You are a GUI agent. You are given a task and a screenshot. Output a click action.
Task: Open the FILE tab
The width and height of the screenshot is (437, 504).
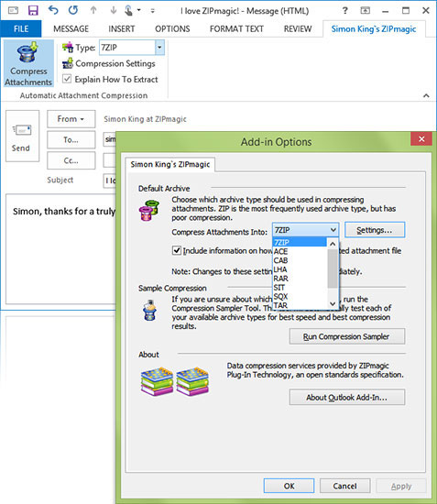[x=21, y=29]
